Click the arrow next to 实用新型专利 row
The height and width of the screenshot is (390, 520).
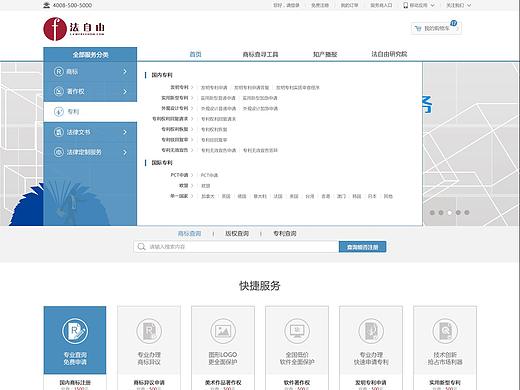tap(192, 98)
